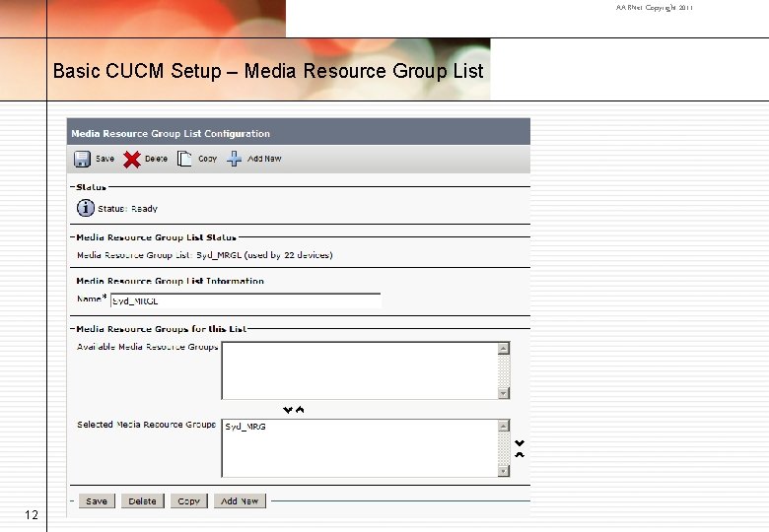Click the scroll-down arrow of the Available groups list
769x532 pixels.
tap(504, 393)
